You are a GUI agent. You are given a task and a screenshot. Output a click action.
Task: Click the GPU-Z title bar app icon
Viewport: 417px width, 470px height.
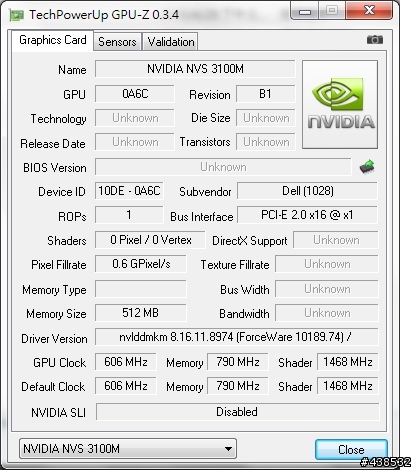tap(16, 15)
